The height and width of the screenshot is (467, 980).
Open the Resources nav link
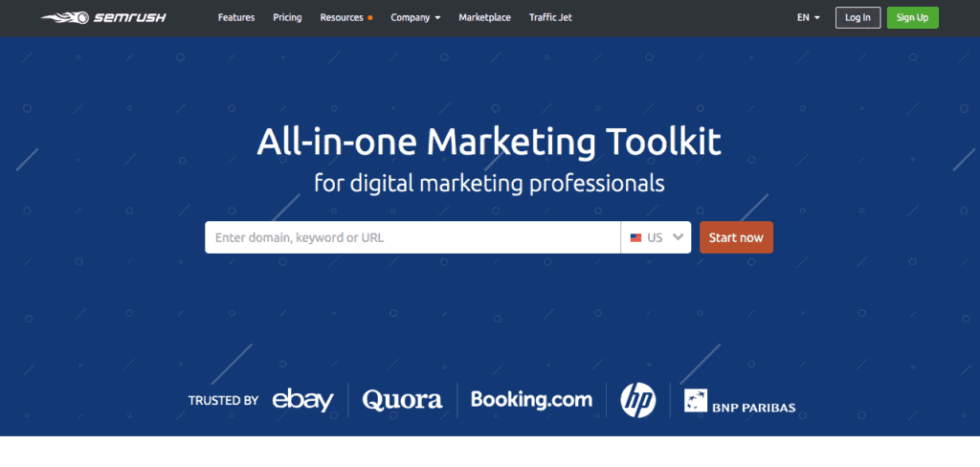point(341,17)
